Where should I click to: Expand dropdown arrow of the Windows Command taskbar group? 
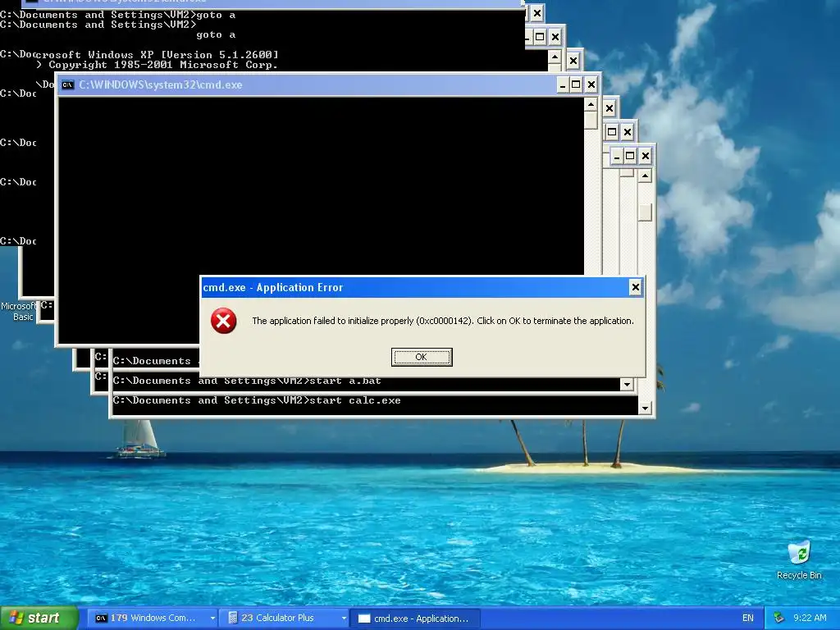(x=212, y=619)
